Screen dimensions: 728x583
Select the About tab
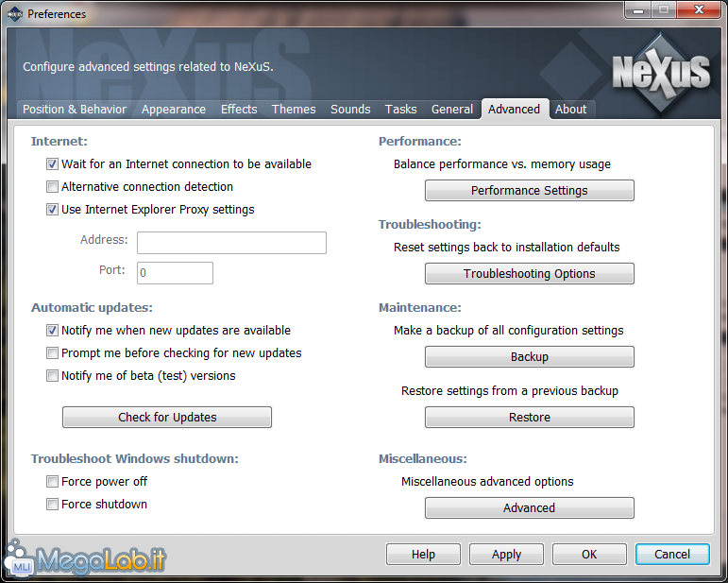(x=570, y=110)
